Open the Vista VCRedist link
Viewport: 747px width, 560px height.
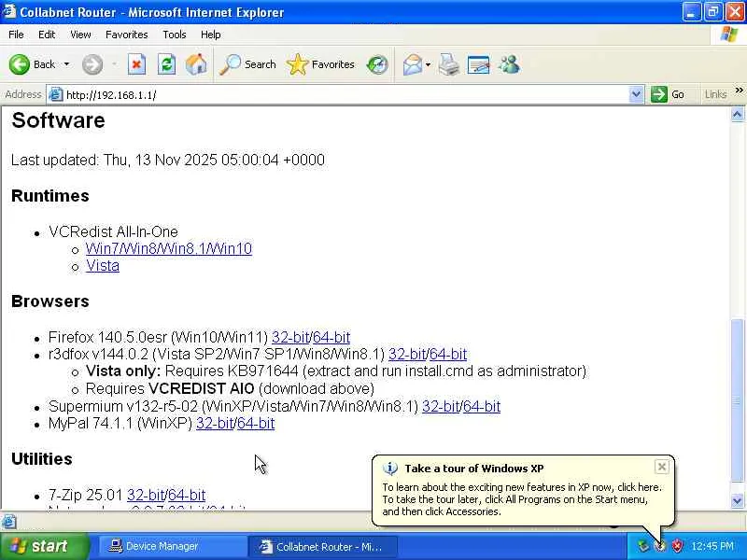click(x=103, y=266)
